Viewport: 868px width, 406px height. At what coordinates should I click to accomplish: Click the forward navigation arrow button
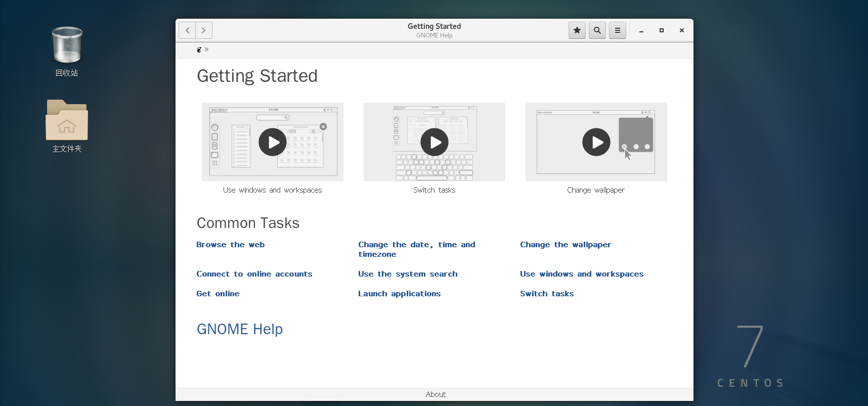[204, 30]
